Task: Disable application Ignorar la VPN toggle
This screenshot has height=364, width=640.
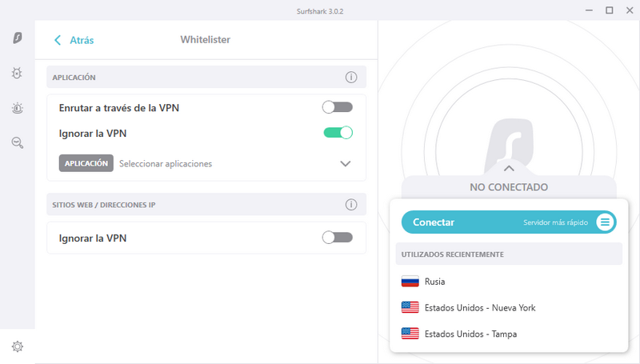Action: tap(338, 133)
